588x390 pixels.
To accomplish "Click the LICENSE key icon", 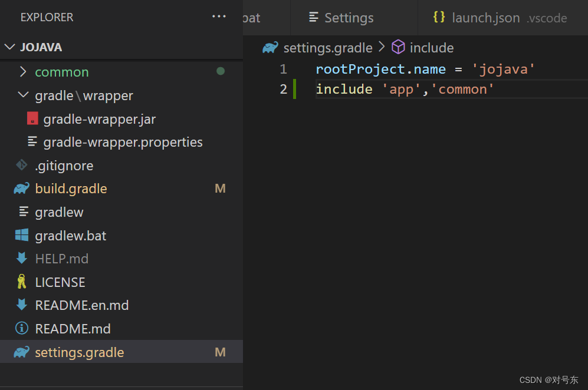I will coord(22,282).
